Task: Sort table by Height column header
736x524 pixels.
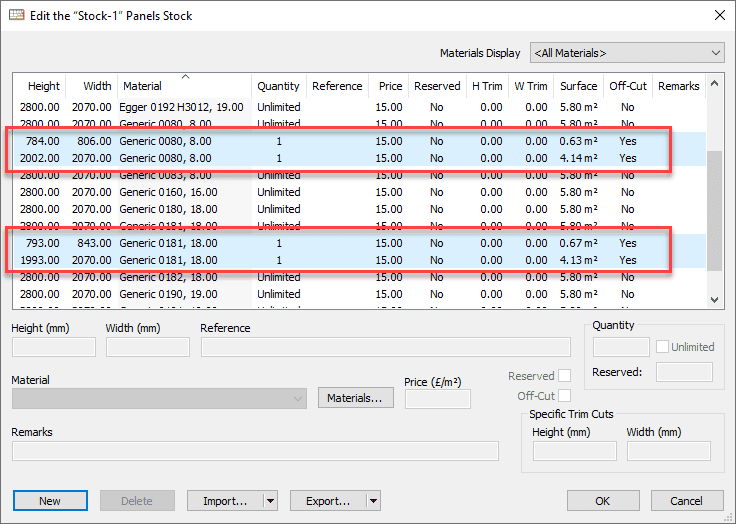Action: coord(44,86)
